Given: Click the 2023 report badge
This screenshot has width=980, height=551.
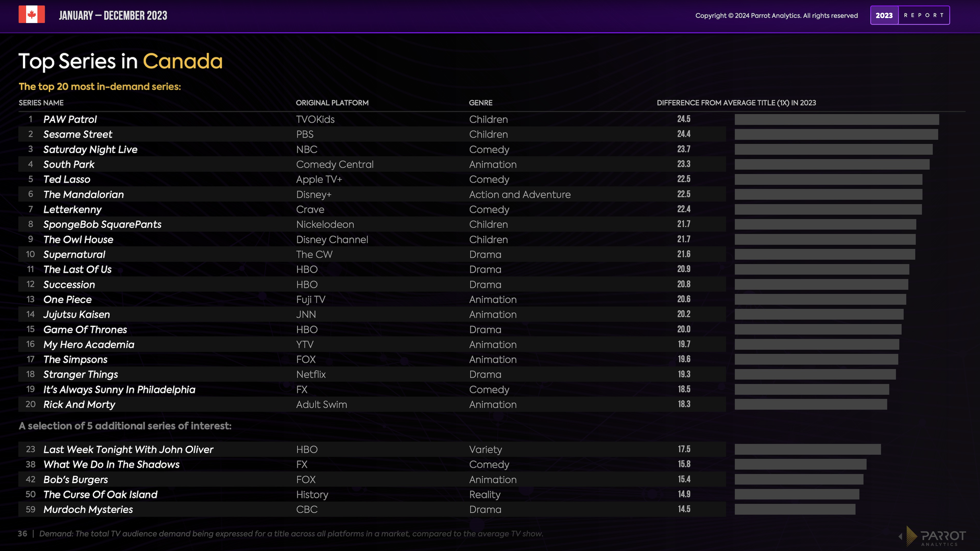Looking at the screenshot, I should [910, 15].
